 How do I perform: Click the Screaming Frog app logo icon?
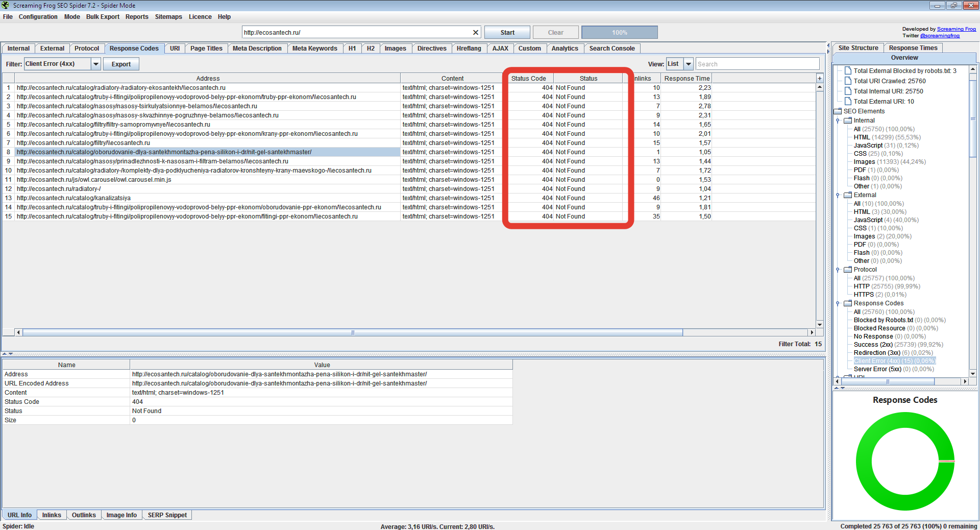coord(6,5)
